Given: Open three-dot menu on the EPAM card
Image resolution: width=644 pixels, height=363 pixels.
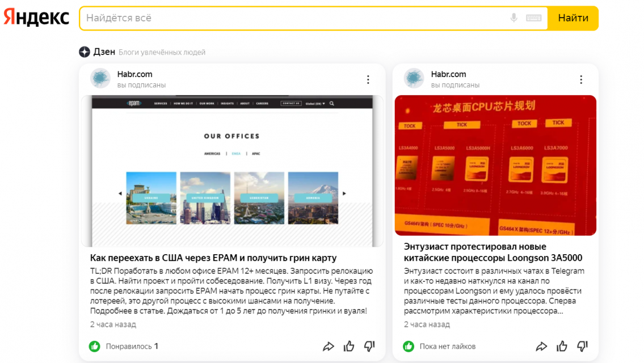Looking at the screenshot, I should 368,79.
